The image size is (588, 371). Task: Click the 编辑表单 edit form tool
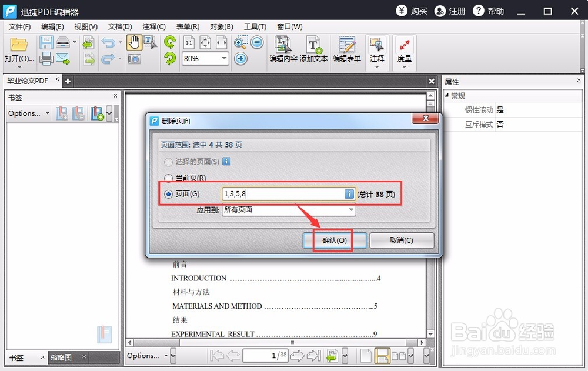347,49
